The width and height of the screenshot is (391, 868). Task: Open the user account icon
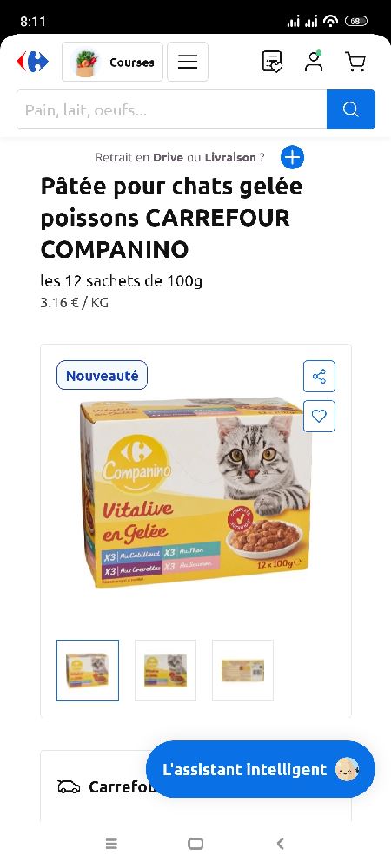[314, 62]
